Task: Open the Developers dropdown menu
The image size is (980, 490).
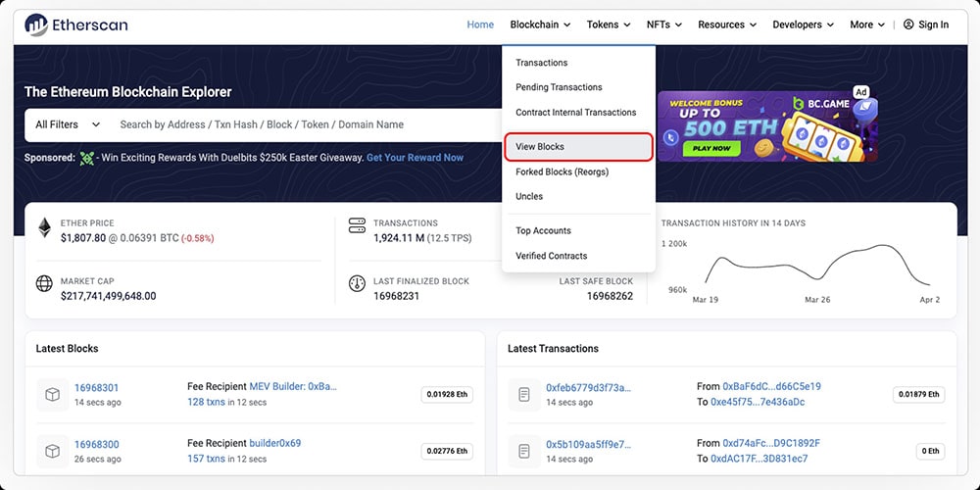Action: click(x=803, y=24)
